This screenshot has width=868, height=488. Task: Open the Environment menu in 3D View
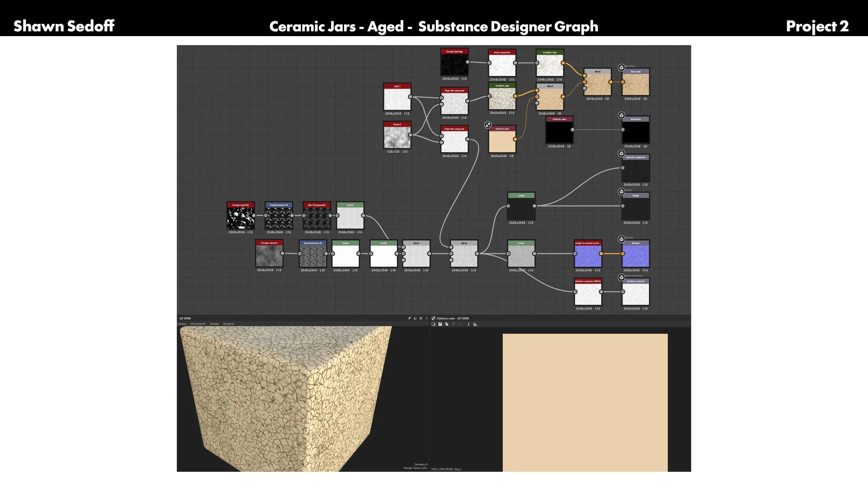coord(198,324)
